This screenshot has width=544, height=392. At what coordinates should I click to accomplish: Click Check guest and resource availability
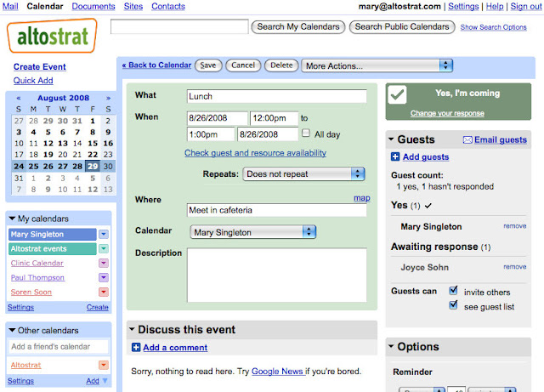pos(255,153)
